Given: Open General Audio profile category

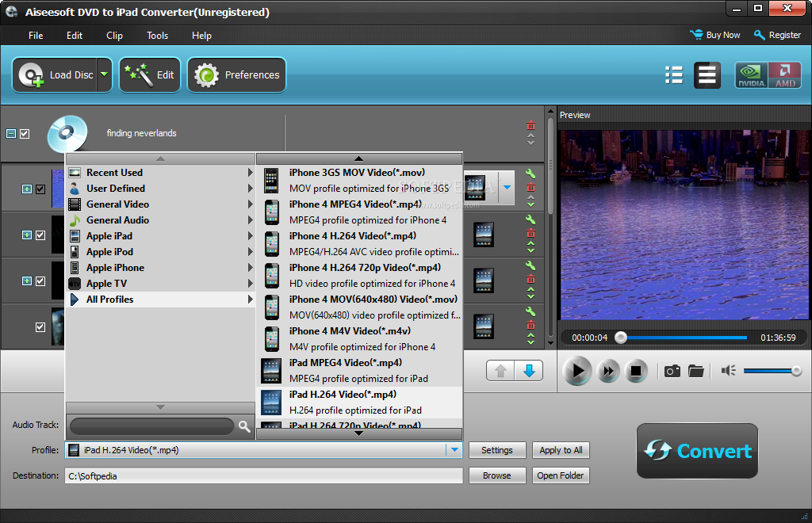Looking at the screenshot, I should click(160, 220).
